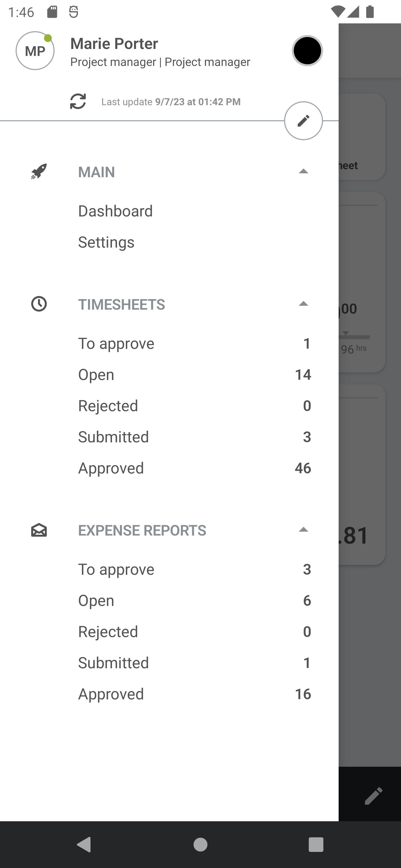401x868 pixels.
Task: Open the Dashboard menu item
Action: 115,211
